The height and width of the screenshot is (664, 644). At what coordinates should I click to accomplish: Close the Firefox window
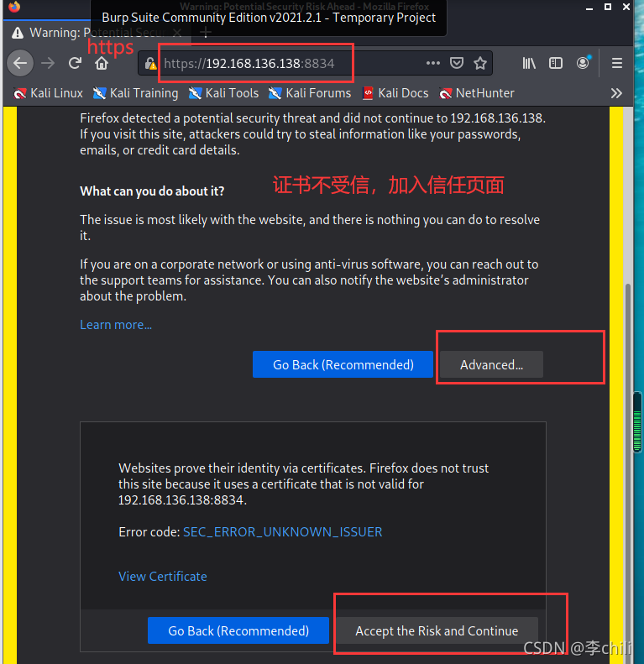[x=626, y=7]
